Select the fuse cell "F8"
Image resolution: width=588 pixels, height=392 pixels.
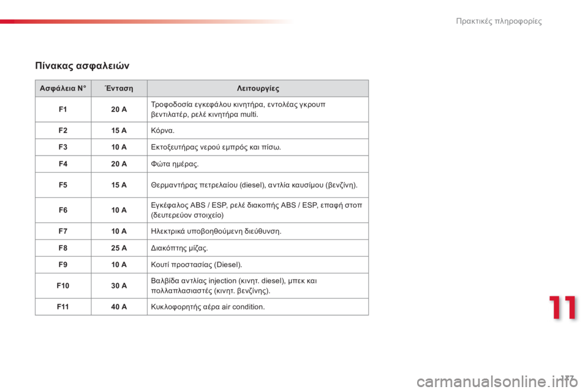click(63, 248)
